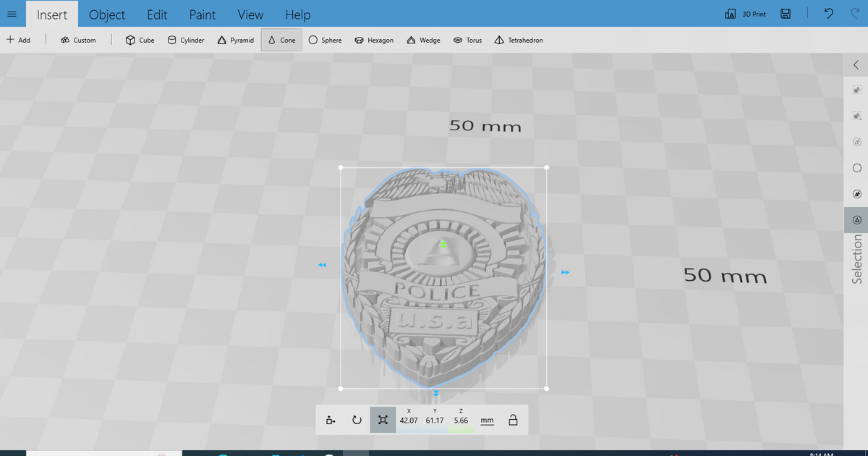Viewport: 868px width, 456px height.
Task: Click the Y dimension value field
Action: 435,420
